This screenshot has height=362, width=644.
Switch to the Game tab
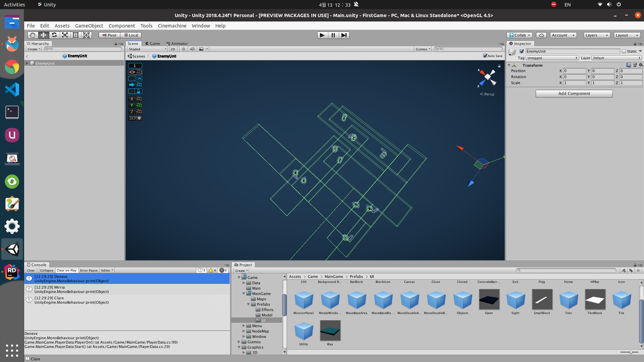point(153,44)
